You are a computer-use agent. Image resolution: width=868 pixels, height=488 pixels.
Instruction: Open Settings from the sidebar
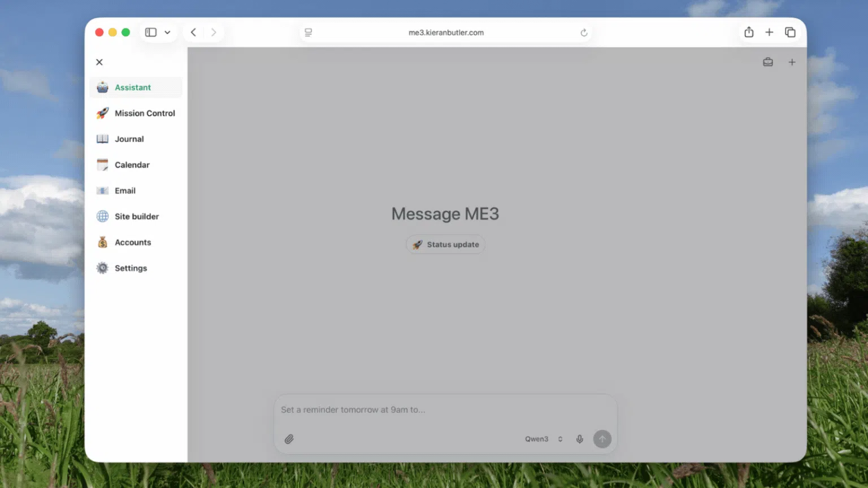point(136,268)
